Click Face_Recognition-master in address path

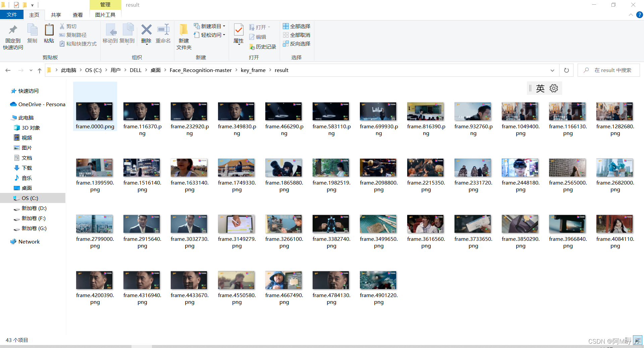pos(201,70)
